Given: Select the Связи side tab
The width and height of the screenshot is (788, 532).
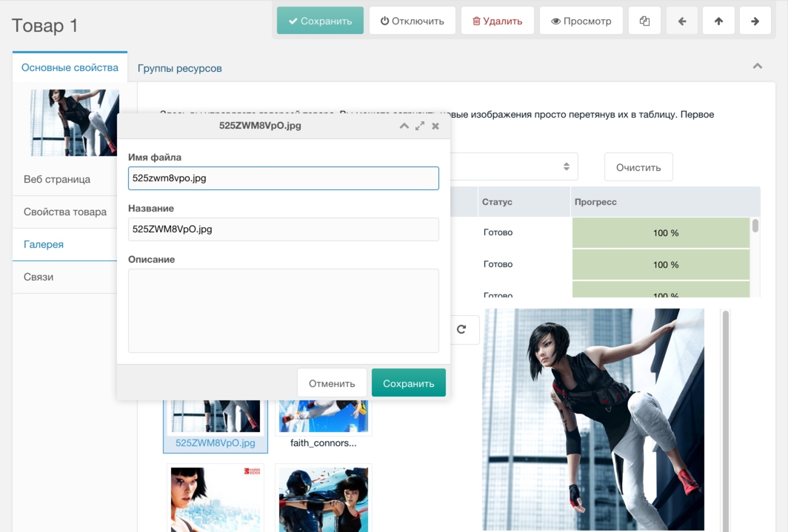Looking at the screenshot, I should [39, 277].
